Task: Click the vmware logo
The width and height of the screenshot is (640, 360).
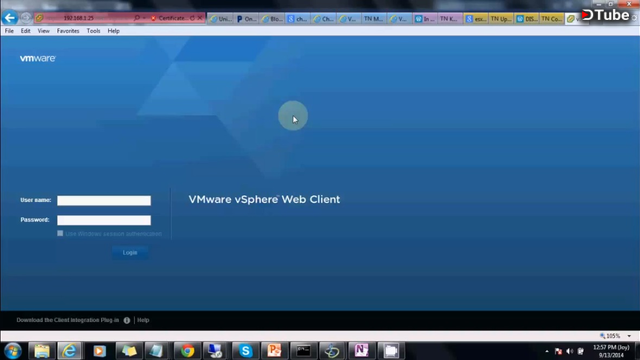Action: click(x=38, y=58)
